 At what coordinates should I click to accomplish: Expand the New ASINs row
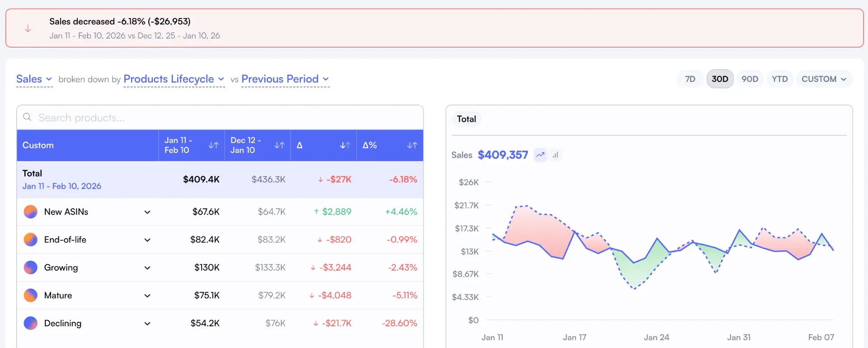[x=147, y=212]
